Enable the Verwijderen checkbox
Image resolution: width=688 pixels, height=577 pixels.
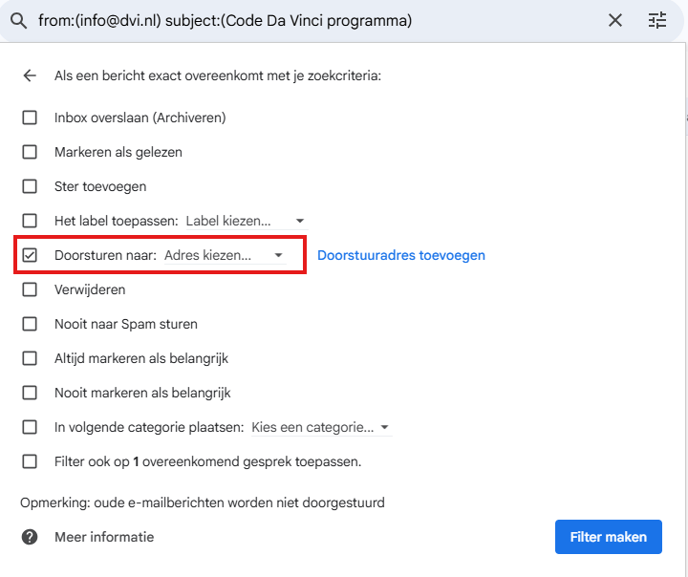[30, 289]
